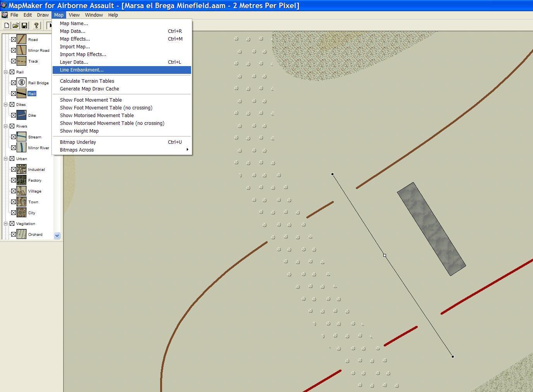Select Show Motorised Movement Table (no crossing)
533x392 pixels.
point(122,123)
